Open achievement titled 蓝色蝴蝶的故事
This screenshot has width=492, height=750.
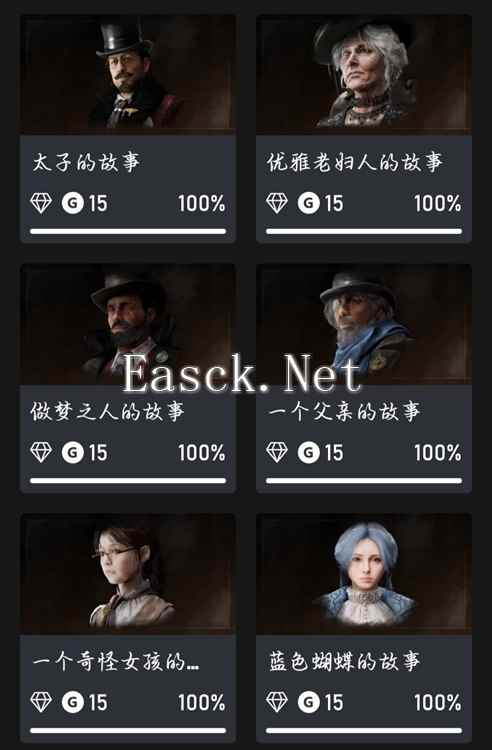pos(344,662)
